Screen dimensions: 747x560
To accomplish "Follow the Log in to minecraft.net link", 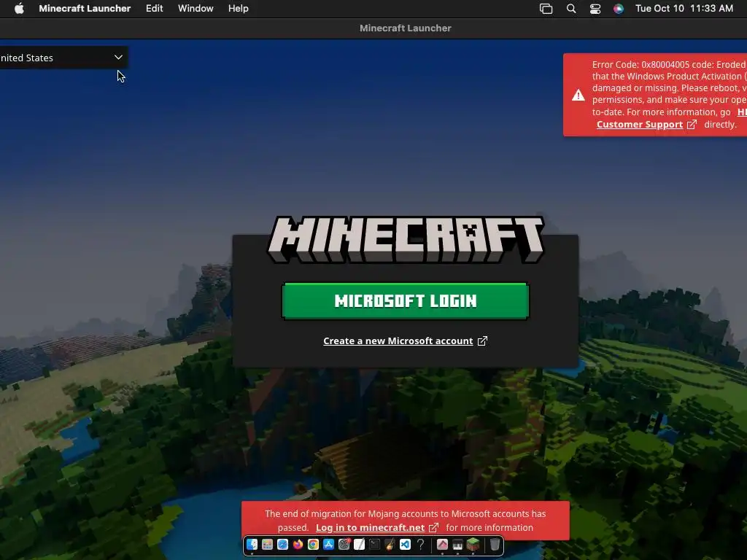I will tap(370, 528).
